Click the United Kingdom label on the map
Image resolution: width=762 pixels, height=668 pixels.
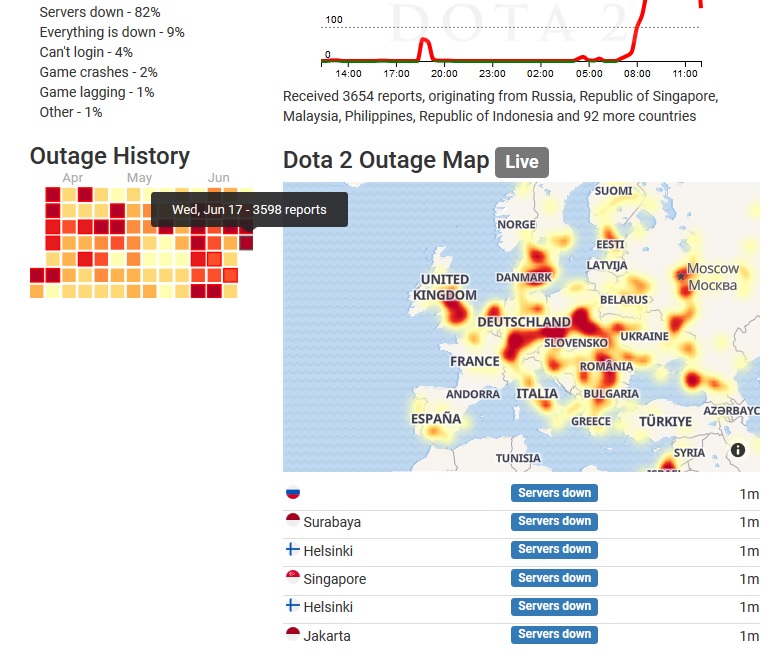(445, 287)
